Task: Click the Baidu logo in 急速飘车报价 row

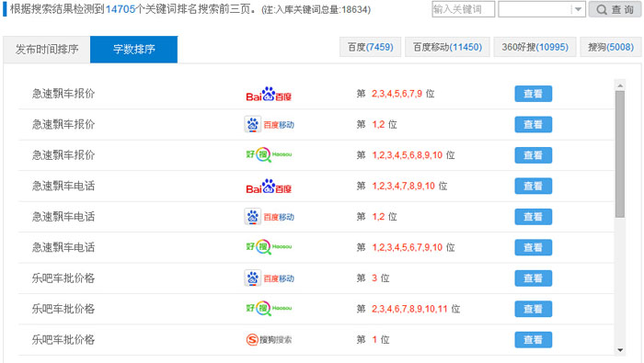Action: coord(269,94)
